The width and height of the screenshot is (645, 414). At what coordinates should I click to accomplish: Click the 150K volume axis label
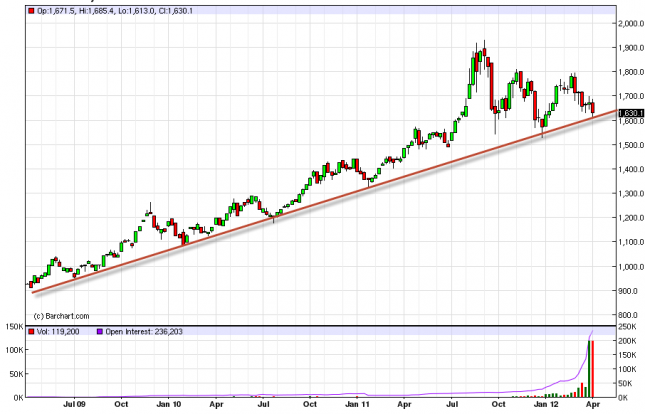point(15,327)
